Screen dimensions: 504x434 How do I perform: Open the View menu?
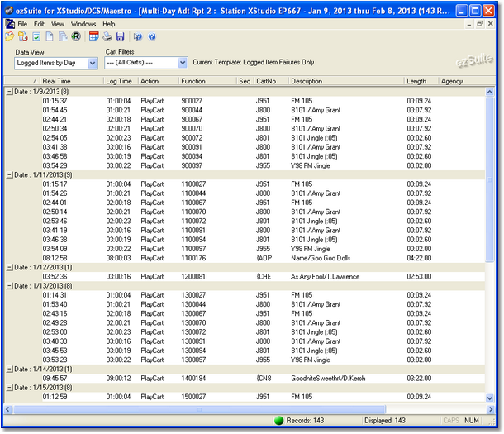point(58,24)
